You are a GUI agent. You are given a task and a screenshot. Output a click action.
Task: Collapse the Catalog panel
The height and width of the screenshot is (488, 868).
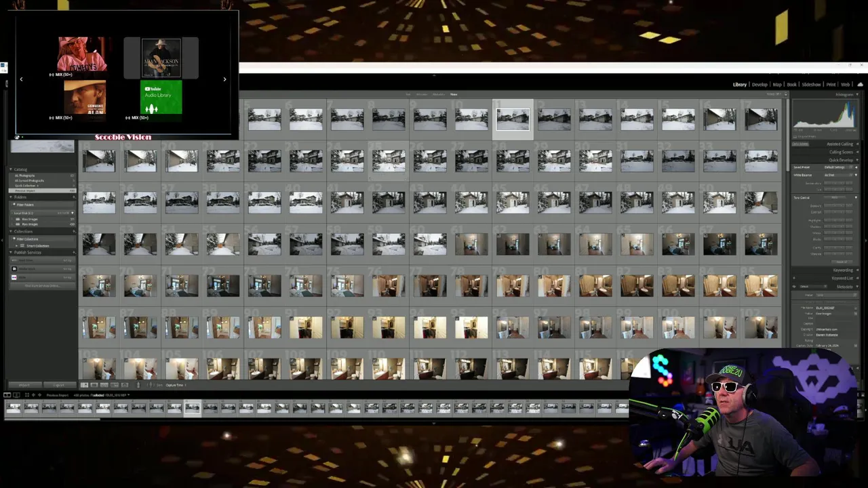(11, 169)
